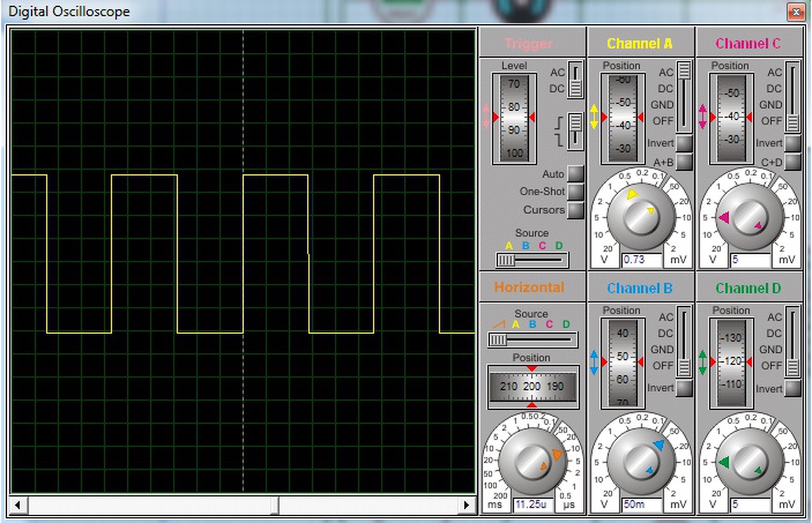
Task: Enable the A+B sum button
Action: (x=684, y=162)
